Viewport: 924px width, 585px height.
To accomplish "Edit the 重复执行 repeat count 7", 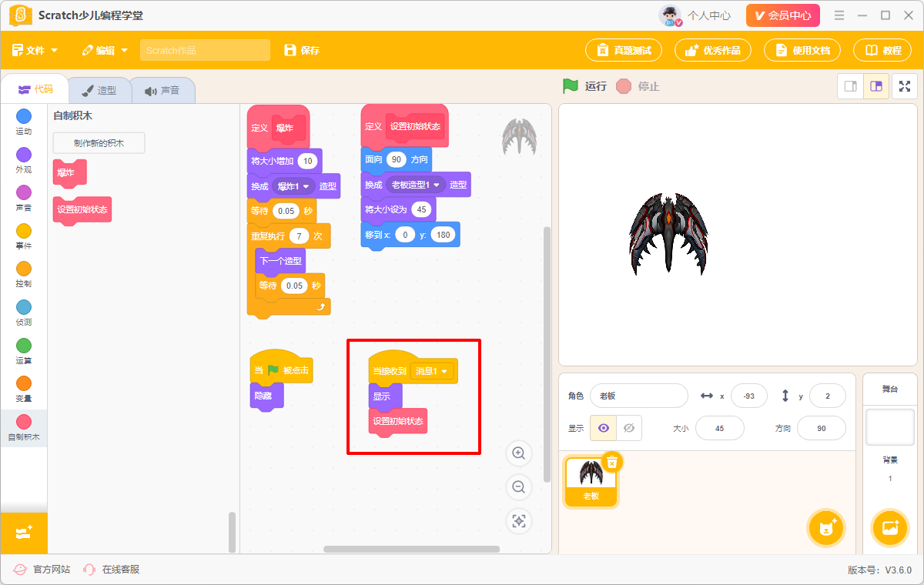I will tap(298, 236).
